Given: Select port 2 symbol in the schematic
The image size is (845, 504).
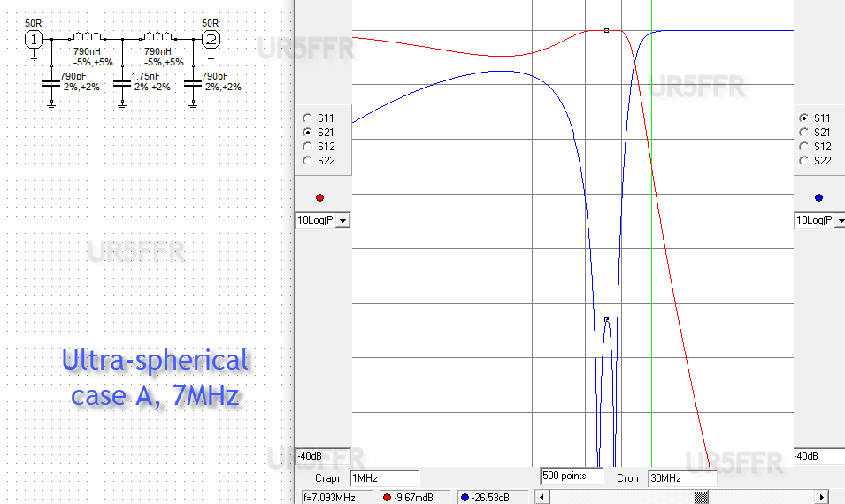Looking at the screenshot, I should [x=211, y=39].
